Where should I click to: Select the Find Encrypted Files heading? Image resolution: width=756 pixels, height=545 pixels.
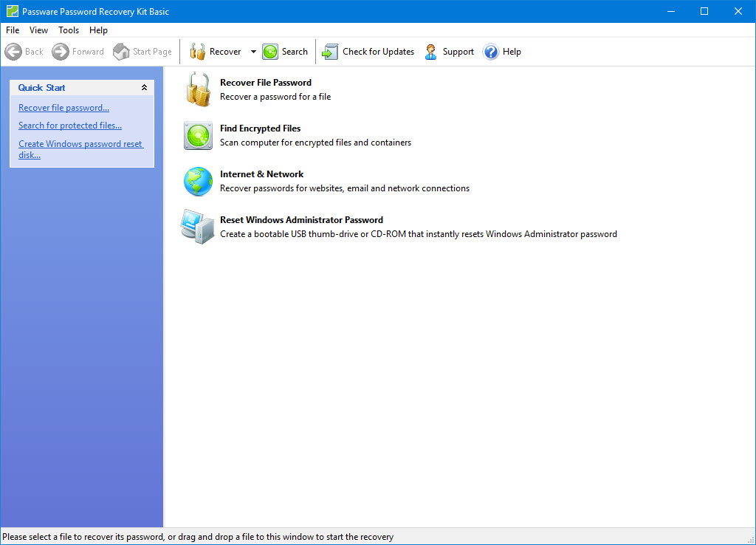coord(261,128)
